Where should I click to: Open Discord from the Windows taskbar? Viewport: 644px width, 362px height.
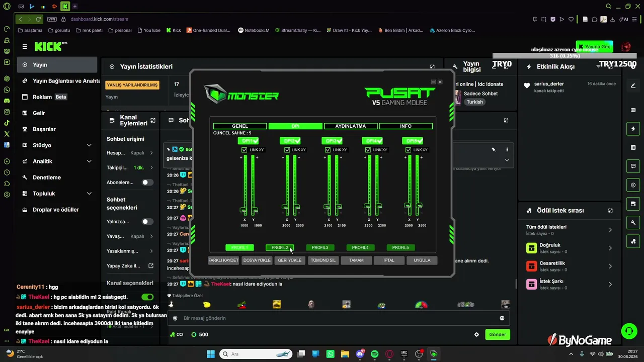point(360,354)
